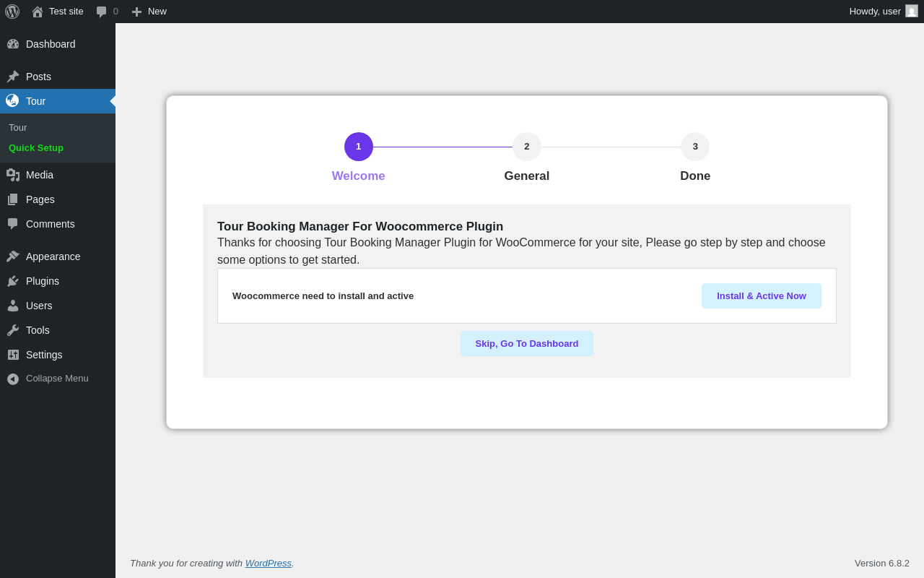Click the Version 6.8.2 footer text
This screenshot has height=578, width=924.
[882, 564]
